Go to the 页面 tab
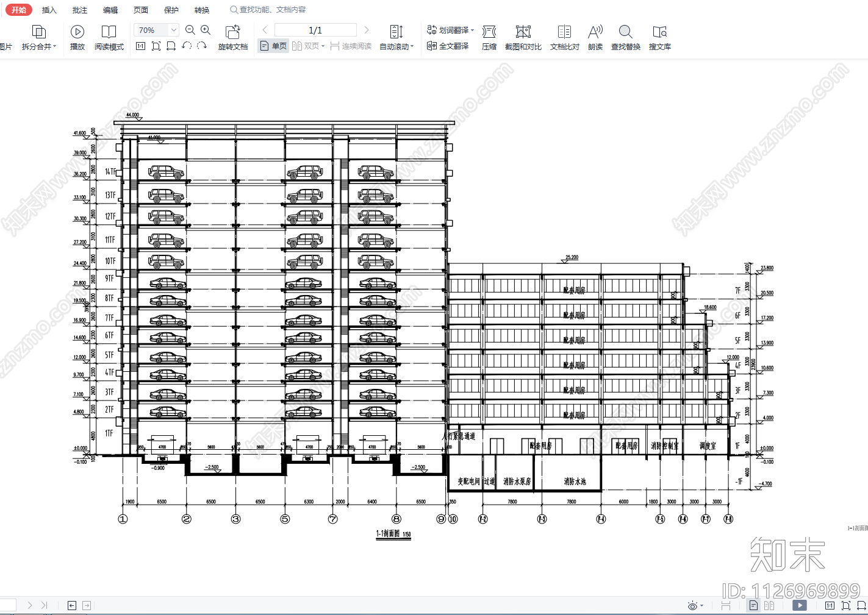Image resolution: width=868 pixels, height=615 pixels. pos(141,10)
